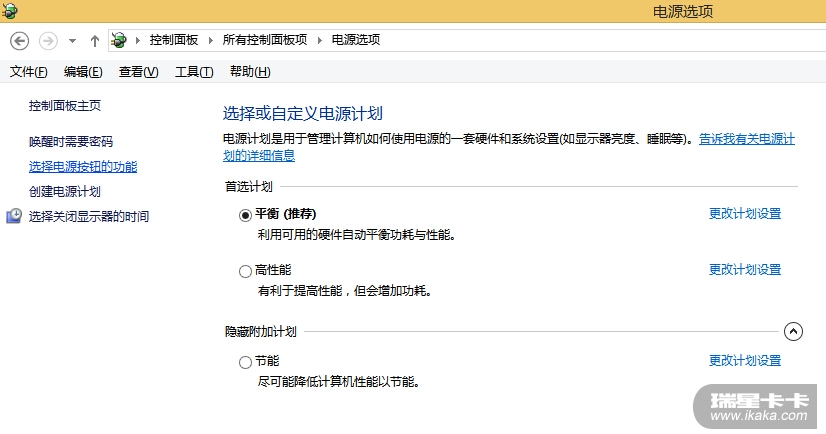The image size is (826, 434).
Task: Select the 节能 power plan radio button
Action: coord(245,362)
